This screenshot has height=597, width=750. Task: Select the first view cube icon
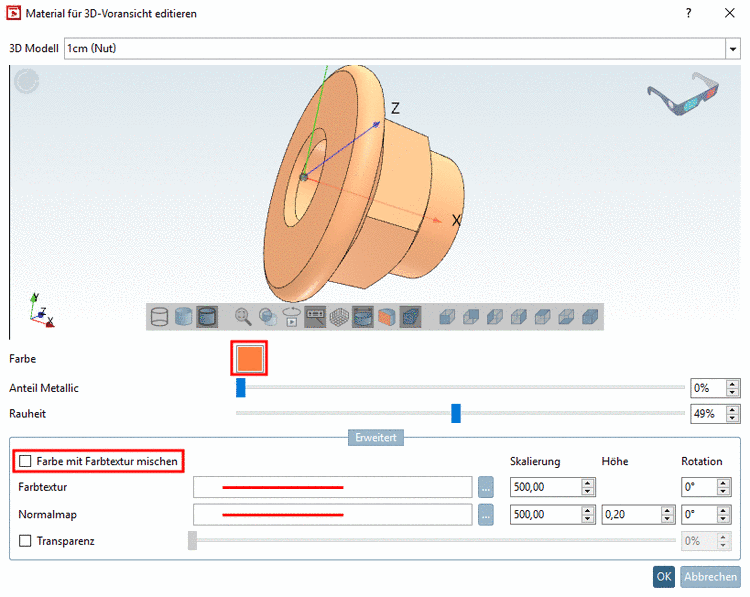coord(447,317)
